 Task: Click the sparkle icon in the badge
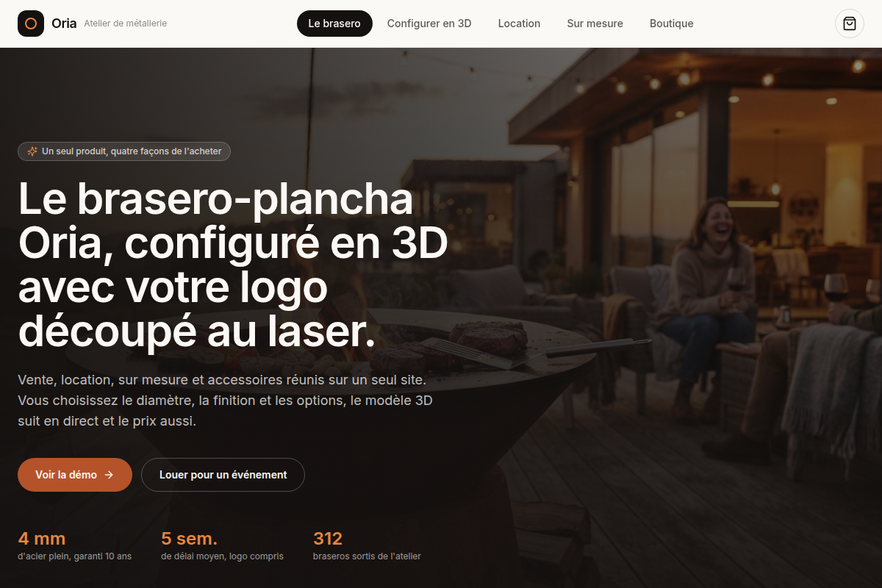tap(32, 151)
